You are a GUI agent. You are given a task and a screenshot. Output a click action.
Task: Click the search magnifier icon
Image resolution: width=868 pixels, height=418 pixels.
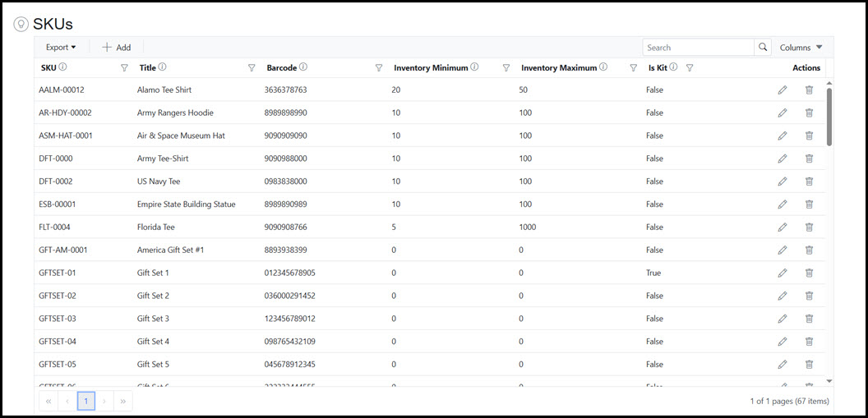763,48
